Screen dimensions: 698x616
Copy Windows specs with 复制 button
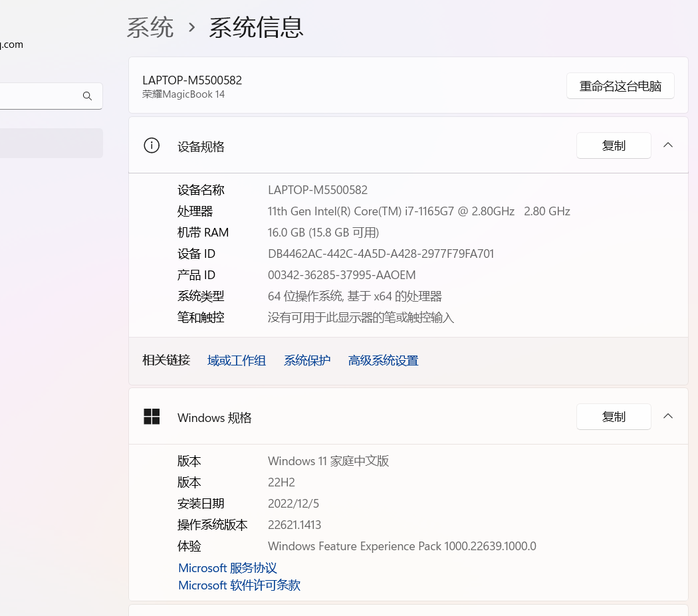614,417
